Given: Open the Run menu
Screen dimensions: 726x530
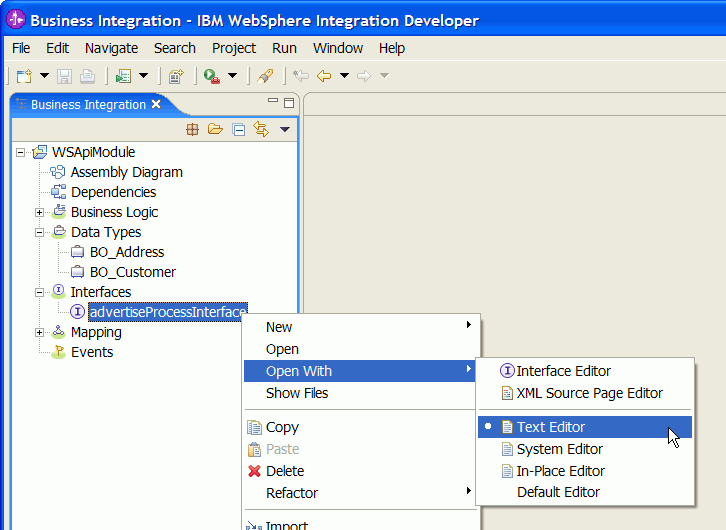Looking at the screenshot, I should click(x=284, y=48).
